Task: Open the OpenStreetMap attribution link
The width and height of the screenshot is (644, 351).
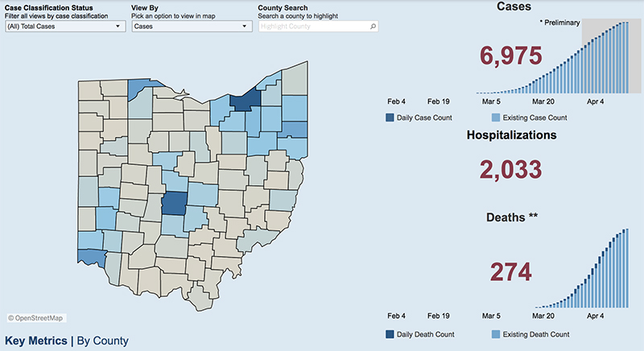Action: pos(36,318)
